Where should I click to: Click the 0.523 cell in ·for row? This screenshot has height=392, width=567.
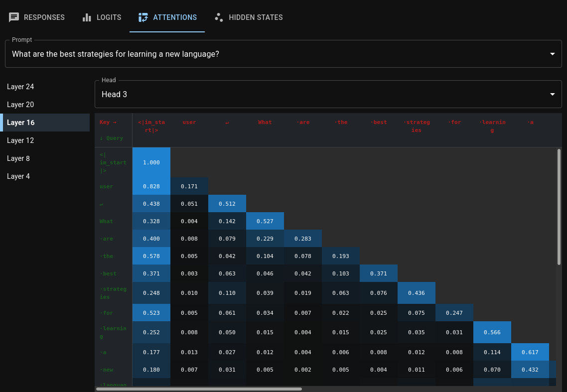pos(151,313)
